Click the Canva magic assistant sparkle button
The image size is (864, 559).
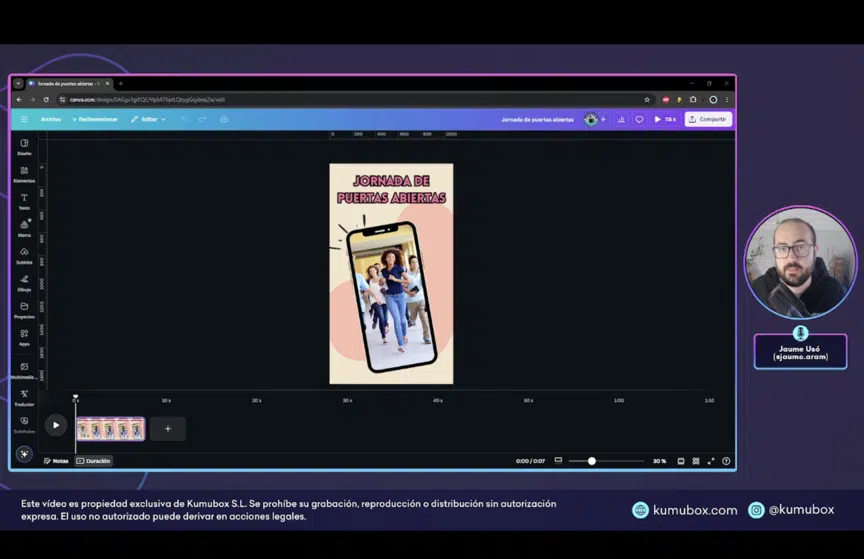(24, 454)
